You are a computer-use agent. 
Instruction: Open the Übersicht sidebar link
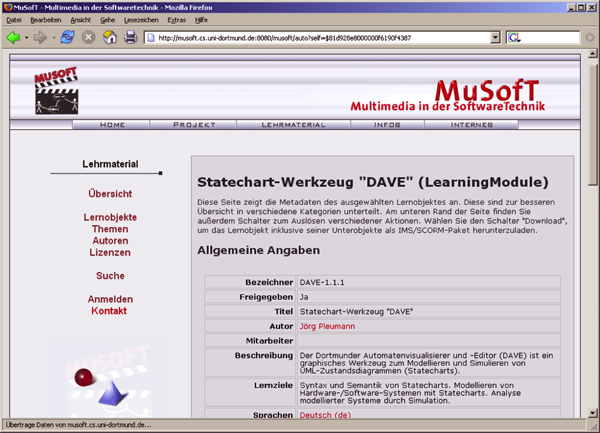coord(110,194)
